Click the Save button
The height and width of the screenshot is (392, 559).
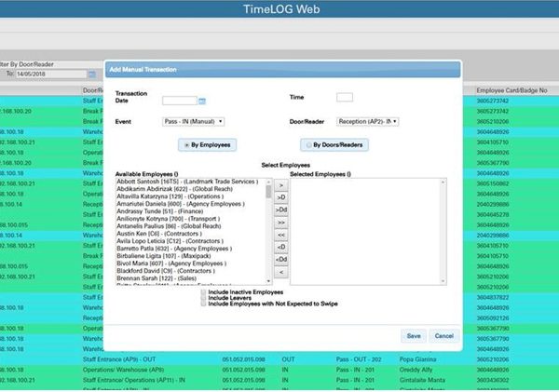point(414,335)
